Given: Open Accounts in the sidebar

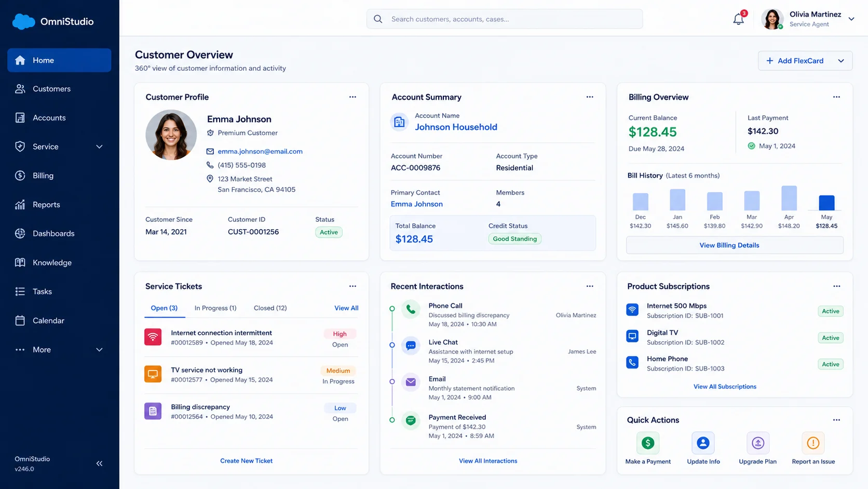Looking at the screenshot, I should pos(59,118).
